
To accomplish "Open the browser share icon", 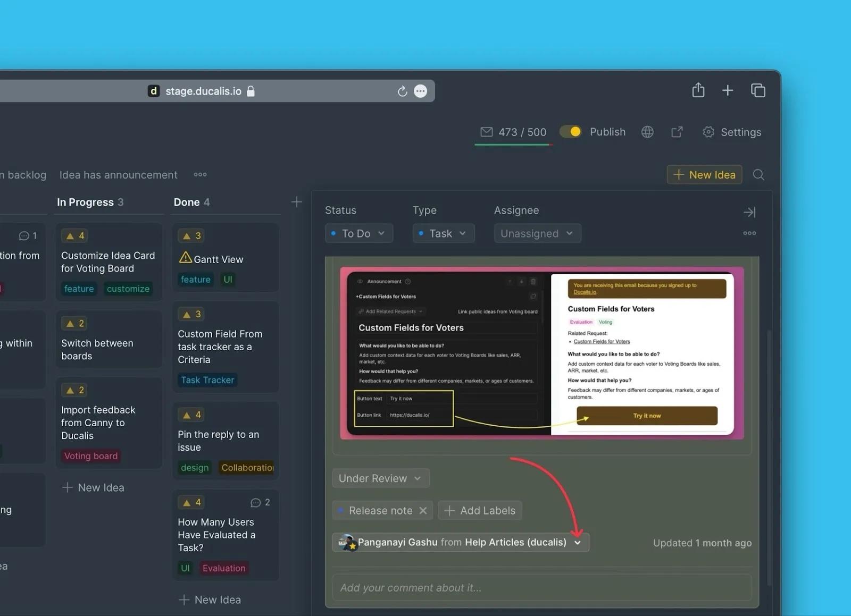I will pyautogui.click(x=698, y=90).
